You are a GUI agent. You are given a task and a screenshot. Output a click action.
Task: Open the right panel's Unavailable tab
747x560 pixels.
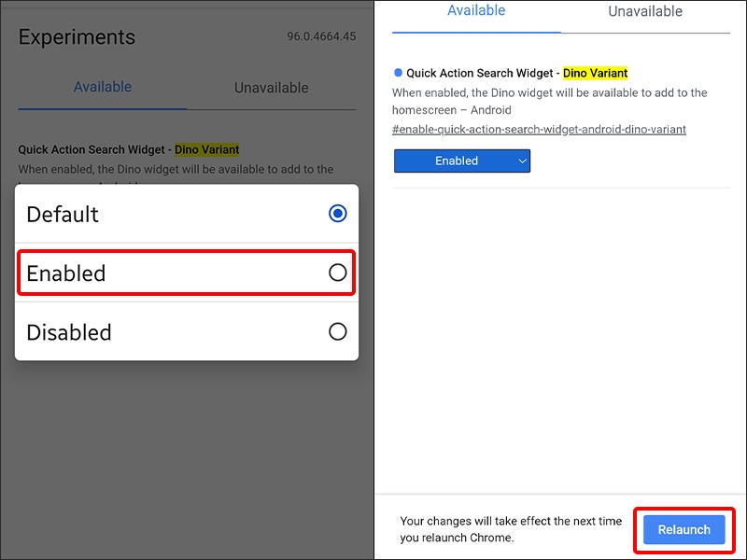click(645, 12)
